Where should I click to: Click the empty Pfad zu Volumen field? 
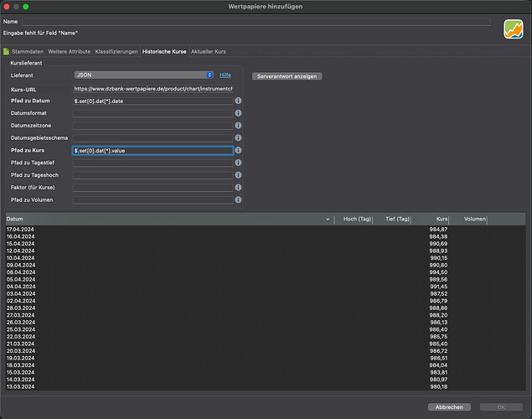click(x=152, y=200)
